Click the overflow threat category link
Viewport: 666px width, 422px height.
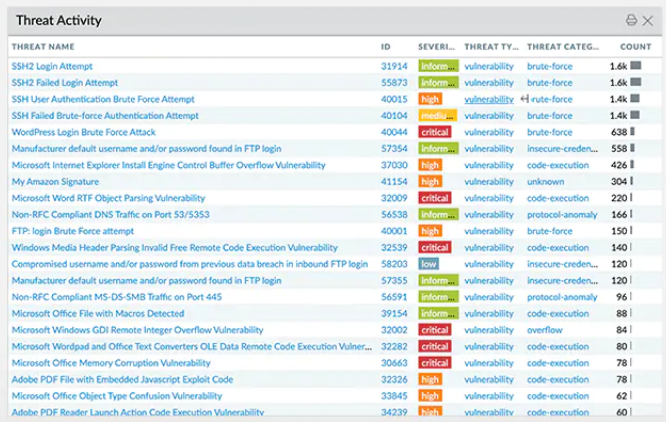coord(545,330)
